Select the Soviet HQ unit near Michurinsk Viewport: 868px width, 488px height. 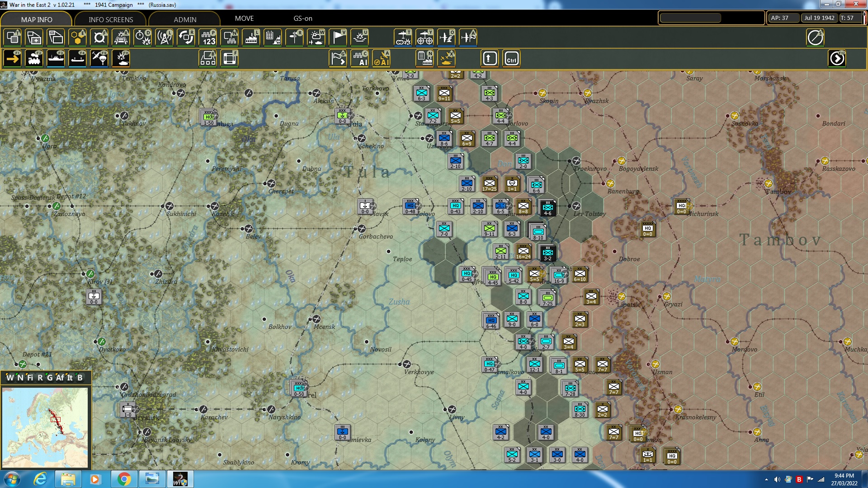[681, 206]
